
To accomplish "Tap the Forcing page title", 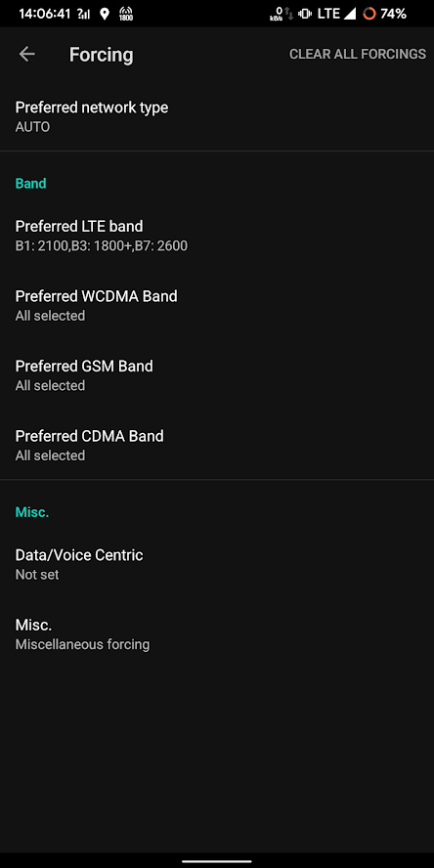I will [102, 55].
